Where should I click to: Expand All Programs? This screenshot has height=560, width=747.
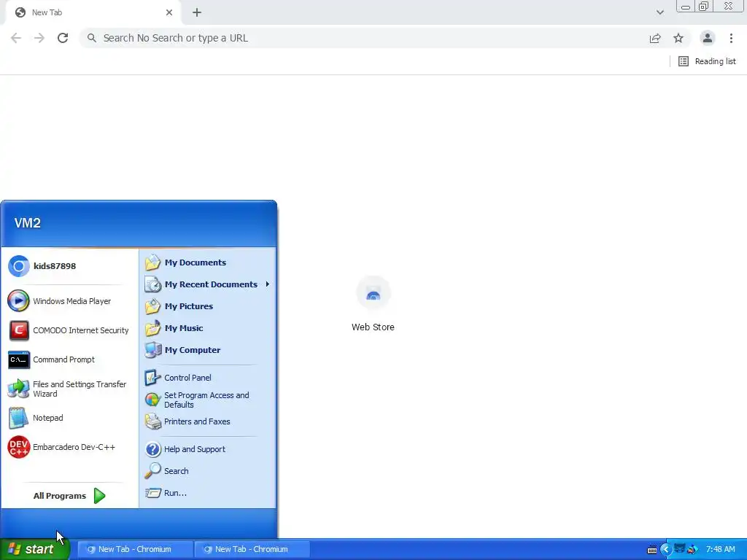tap(69, 496)
